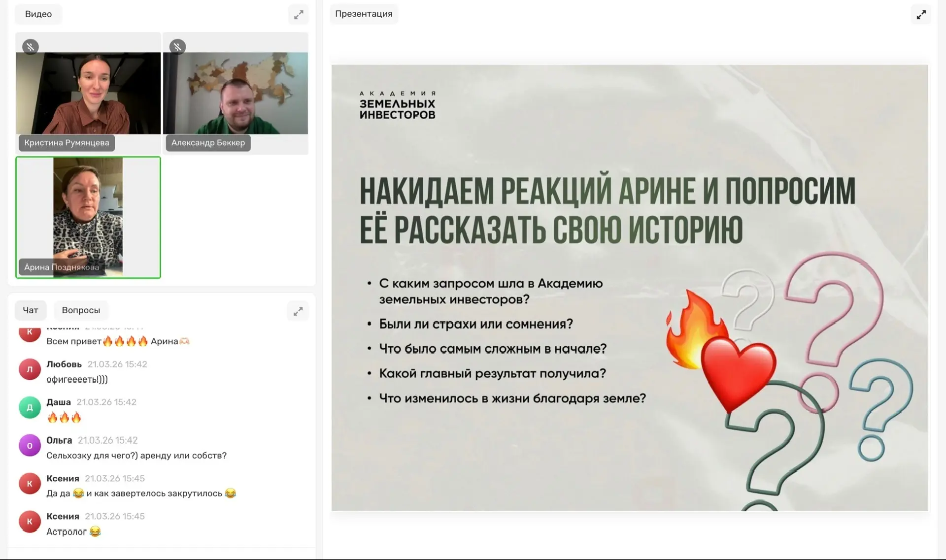Open Александр Беккер video tile
Image resolution: width=946 pixels, height=560 pixels.
(236, 93)
